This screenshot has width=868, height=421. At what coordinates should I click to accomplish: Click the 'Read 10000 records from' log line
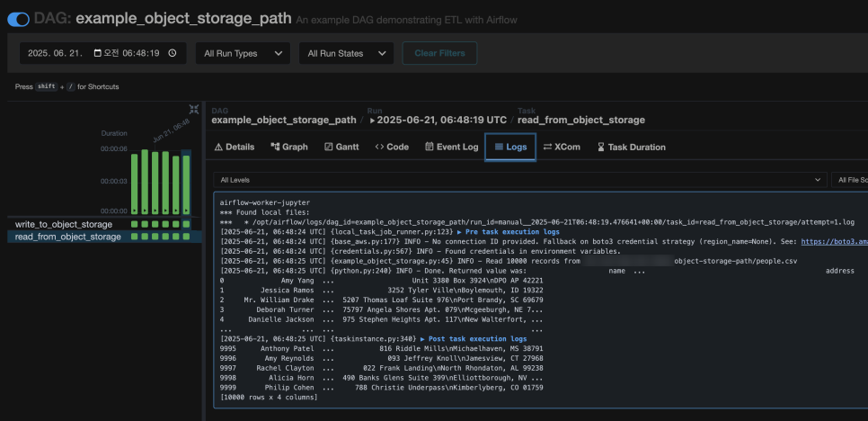509,261
